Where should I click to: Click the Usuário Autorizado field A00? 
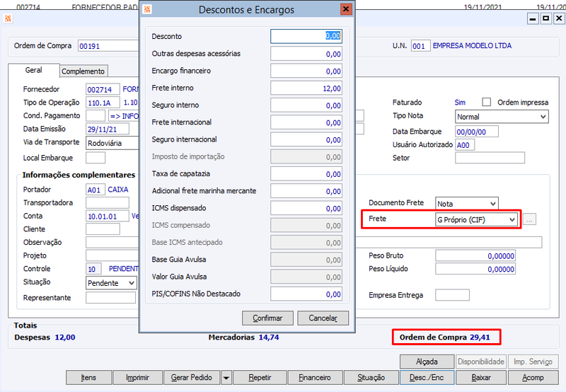465,145
